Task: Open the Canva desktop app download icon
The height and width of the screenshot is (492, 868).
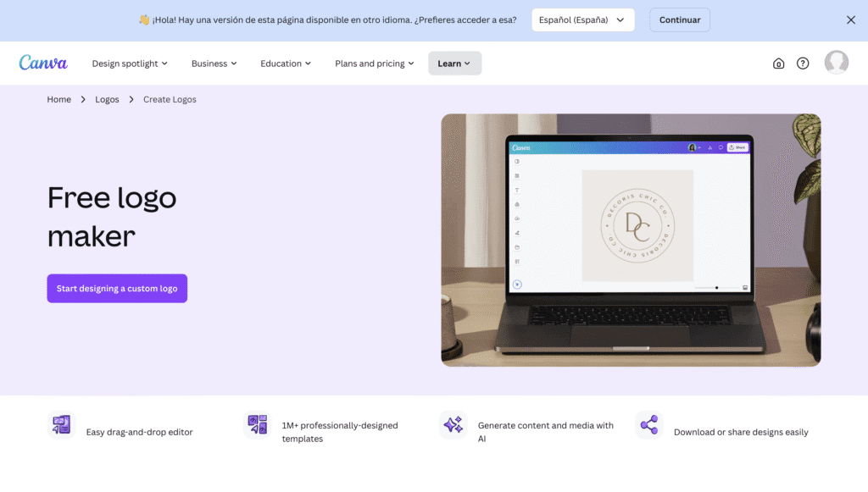Action: (x=778, y=64)
